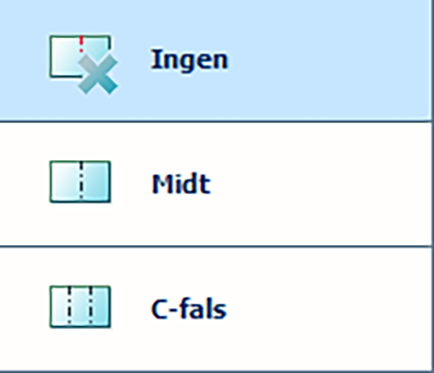This screenshot has height=373, width=434.
Task: Choose the Midt text label
Action: (x=181, y=183)
